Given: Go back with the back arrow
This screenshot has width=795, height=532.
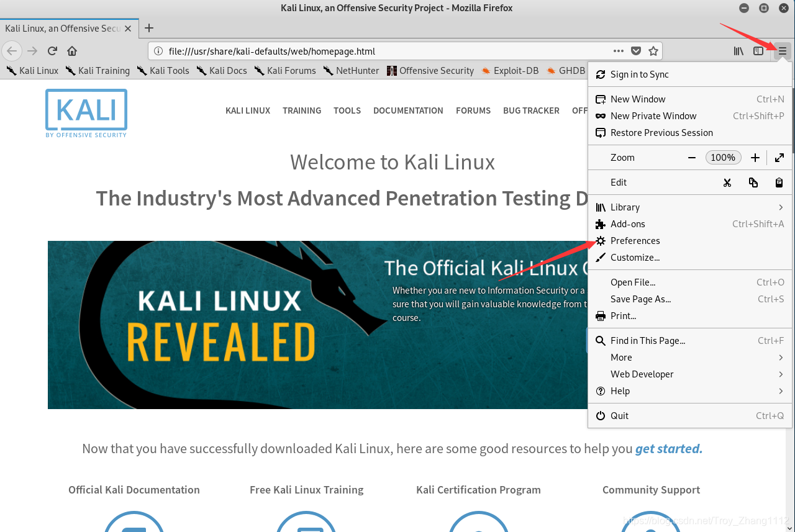Looking at the screenshot, I should tap(12, 51).
